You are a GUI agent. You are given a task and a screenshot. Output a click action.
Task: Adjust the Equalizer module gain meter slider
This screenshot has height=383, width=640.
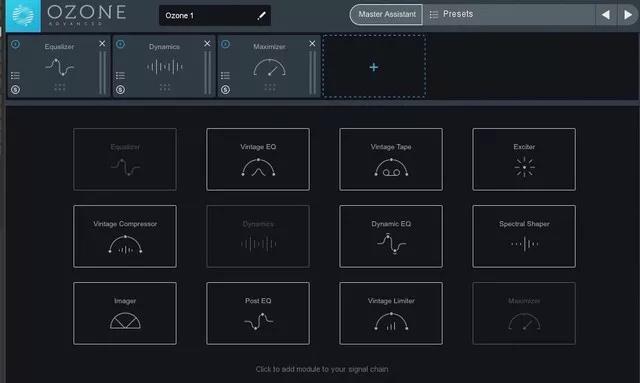[x=102, y=73]
